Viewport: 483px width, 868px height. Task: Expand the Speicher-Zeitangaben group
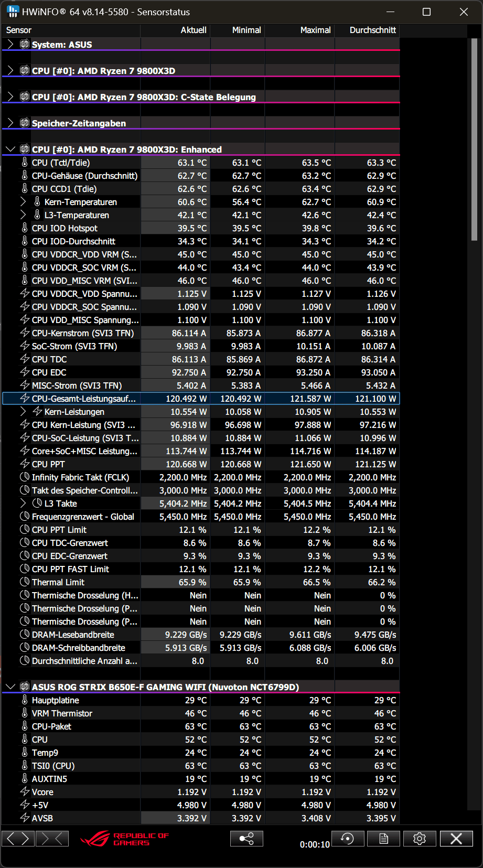pos(10,123)
